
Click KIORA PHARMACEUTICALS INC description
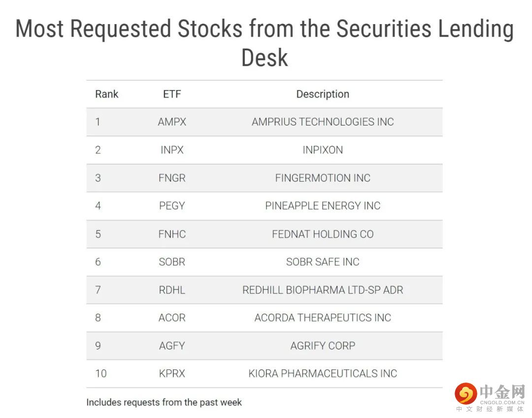(323, 374)
